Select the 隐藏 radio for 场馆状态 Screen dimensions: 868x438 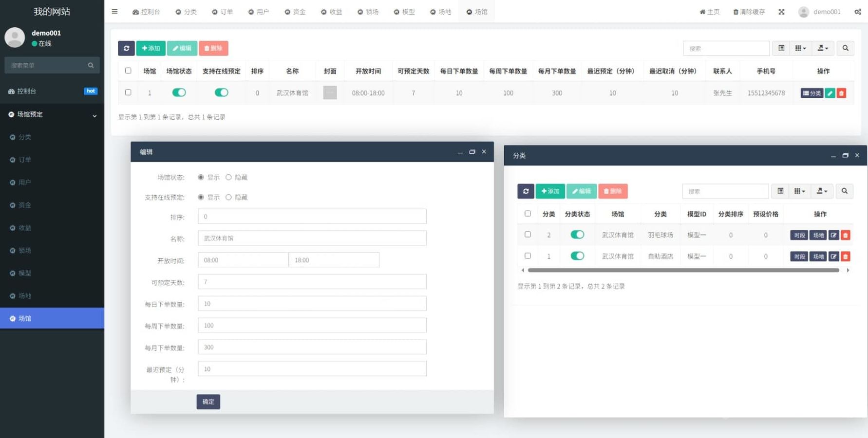pyautogui.click(x=228, y=178)
